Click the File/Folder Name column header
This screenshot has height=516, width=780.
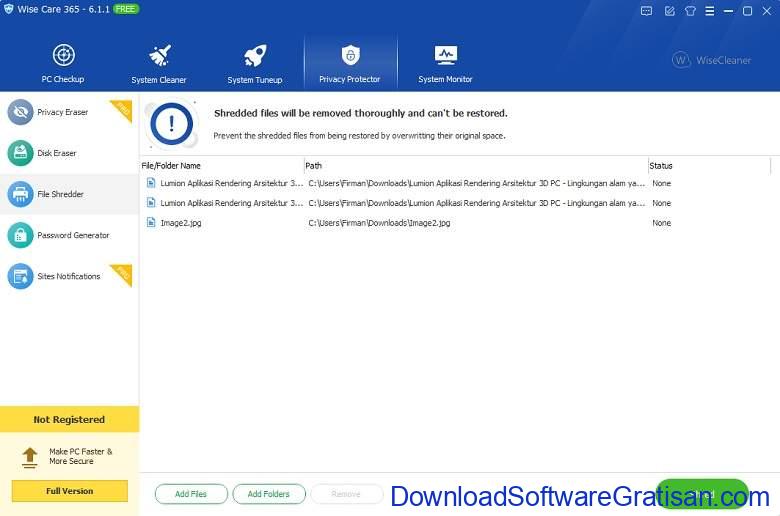coord(171,166)
